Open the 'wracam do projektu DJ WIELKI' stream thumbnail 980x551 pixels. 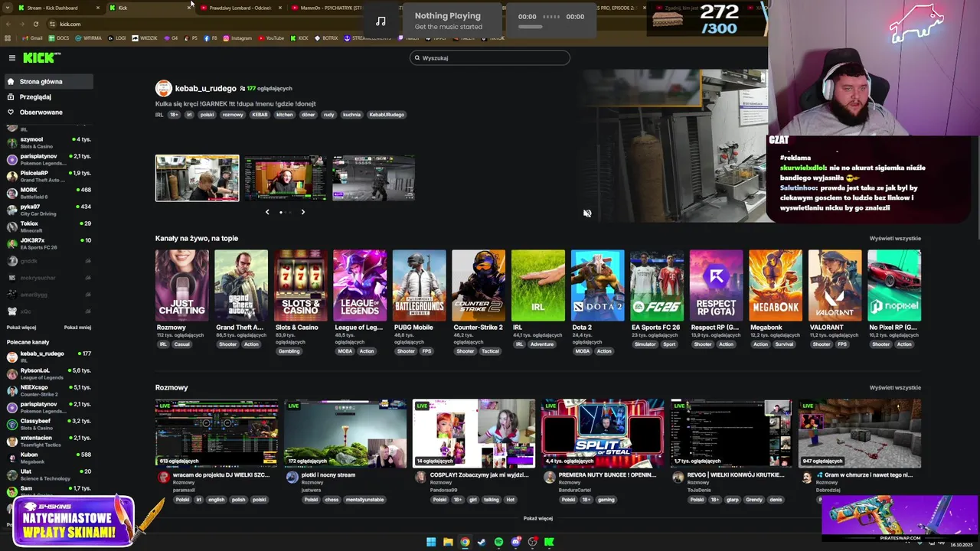click(217, 433)
